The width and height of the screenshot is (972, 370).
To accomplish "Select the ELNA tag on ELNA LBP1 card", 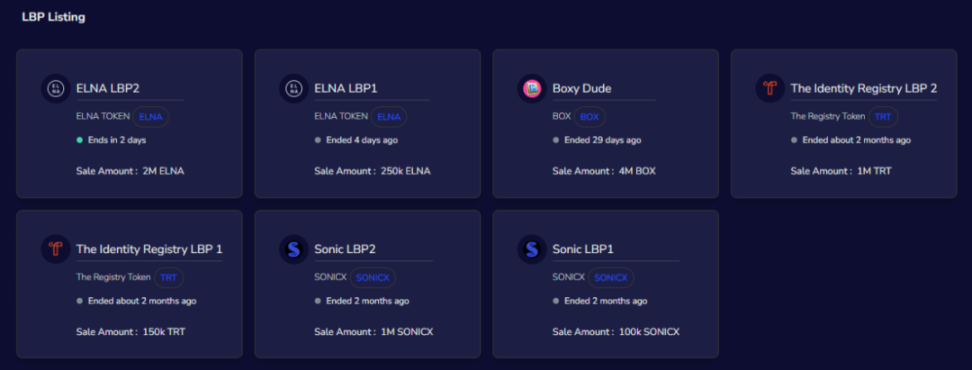I will (x=389, y=117).
